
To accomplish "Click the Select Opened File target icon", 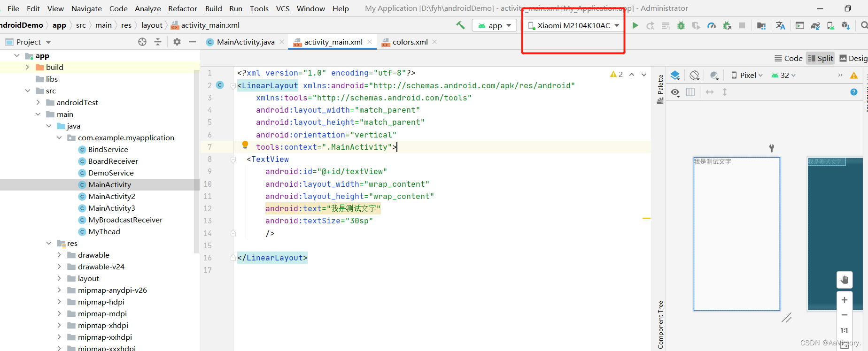I will [142, 42].
